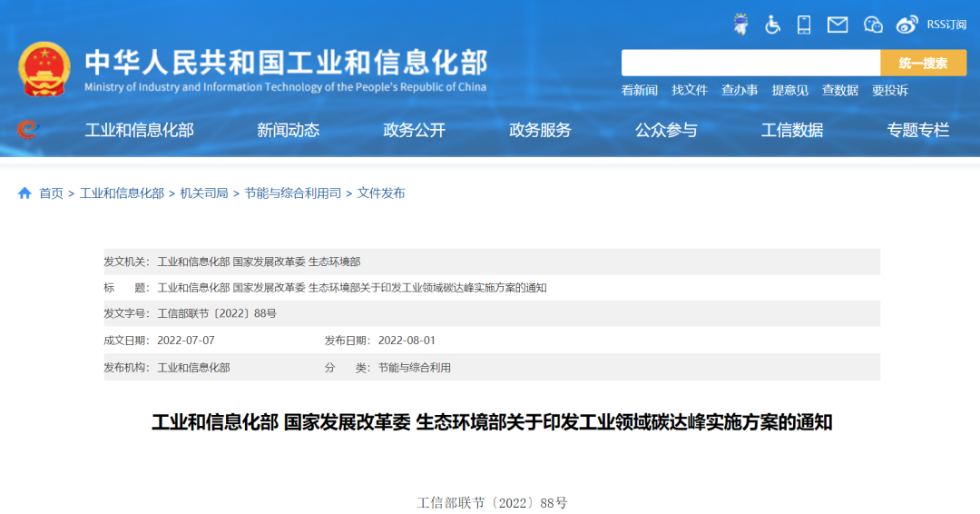Go to 首页 via breadcrumb
Viewport: 980px width, 514px height.
click(51, 193)
